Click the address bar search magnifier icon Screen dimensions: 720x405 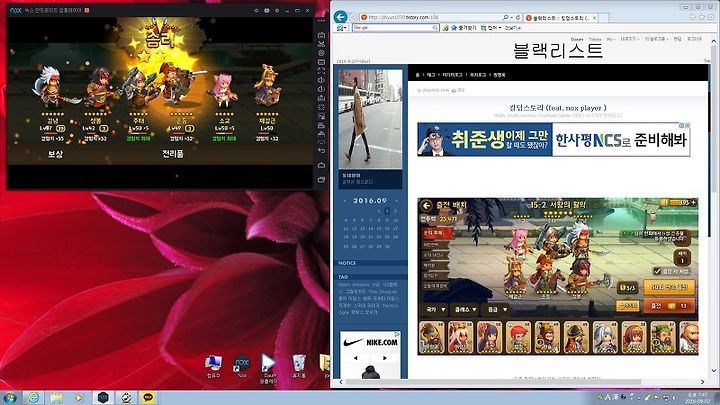[506, 17]
